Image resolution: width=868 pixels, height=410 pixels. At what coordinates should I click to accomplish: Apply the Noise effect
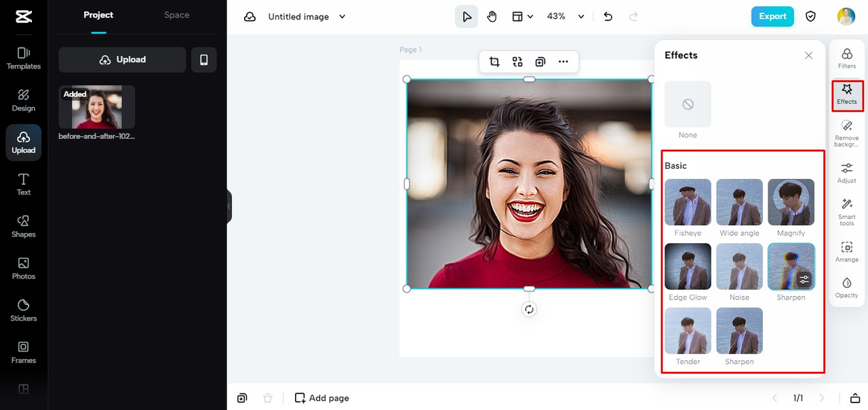739,266
